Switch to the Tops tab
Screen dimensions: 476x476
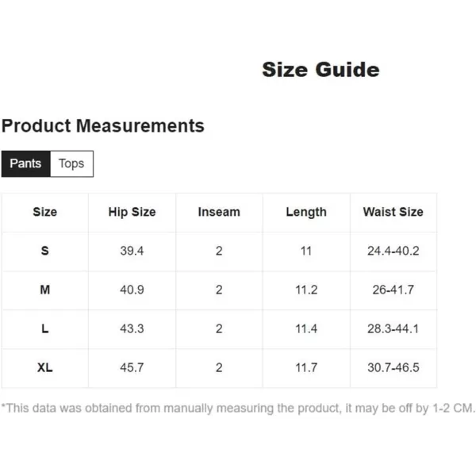[71, 163]
